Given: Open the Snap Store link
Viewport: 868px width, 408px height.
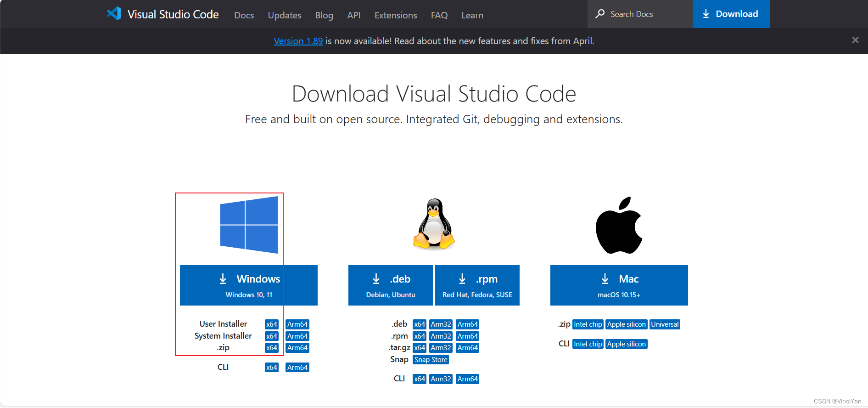Looking at the screenshot, I should (431, 360).
